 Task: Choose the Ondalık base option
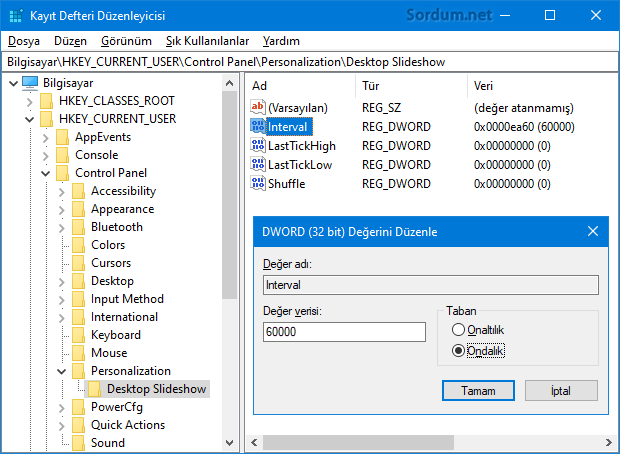pos(459,350)
